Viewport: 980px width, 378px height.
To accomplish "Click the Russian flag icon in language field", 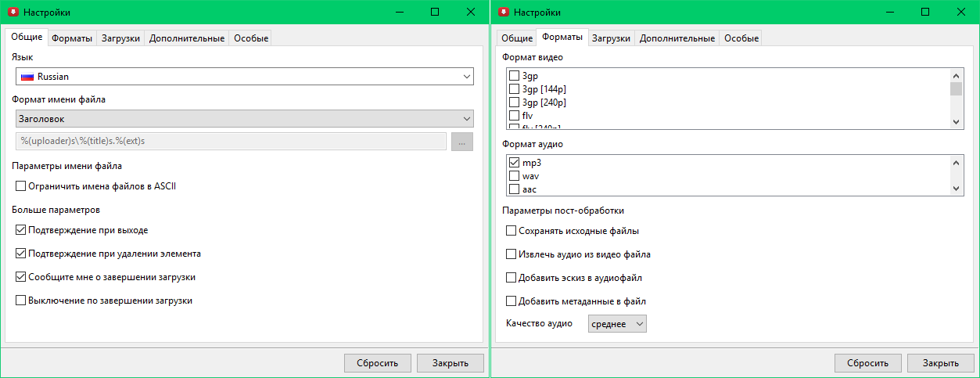I will 27,77.
